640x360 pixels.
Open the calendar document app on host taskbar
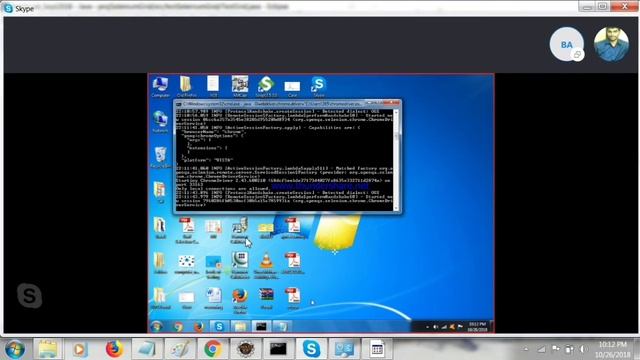(377, 349)
